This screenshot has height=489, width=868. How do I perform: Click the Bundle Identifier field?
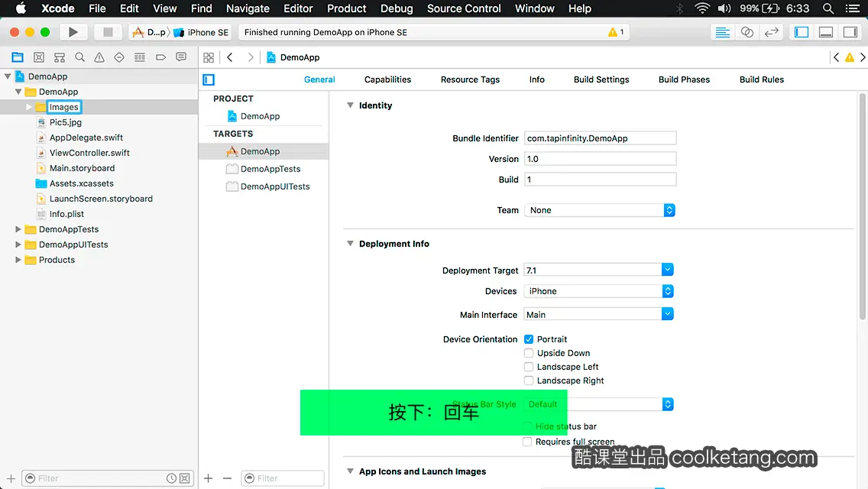point(600,138)
